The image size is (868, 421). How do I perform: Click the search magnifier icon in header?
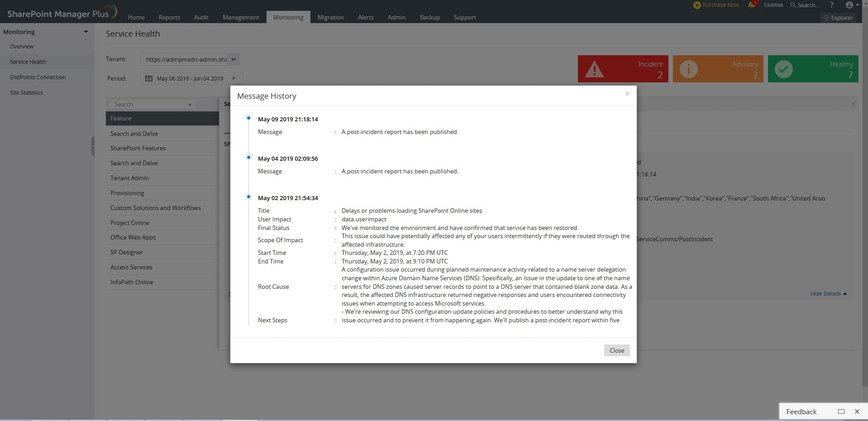pyautogui.click(x=793, y=5)
